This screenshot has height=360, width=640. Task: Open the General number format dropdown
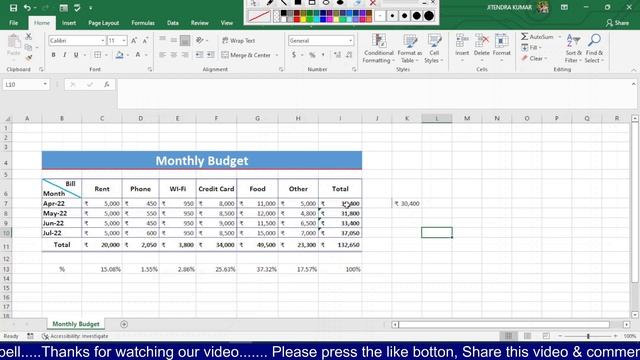pyautogui.click(x=350, y=40)
